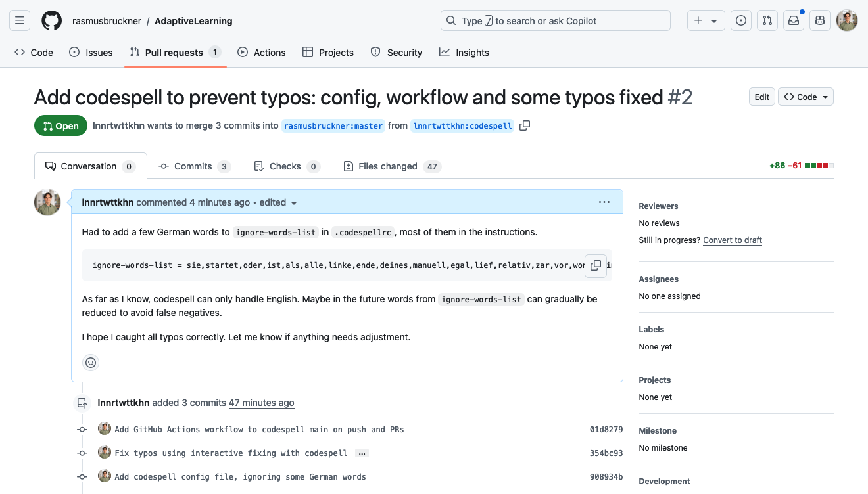Open the Code dropdown button
868x494 pixels.
click(806, 97)
